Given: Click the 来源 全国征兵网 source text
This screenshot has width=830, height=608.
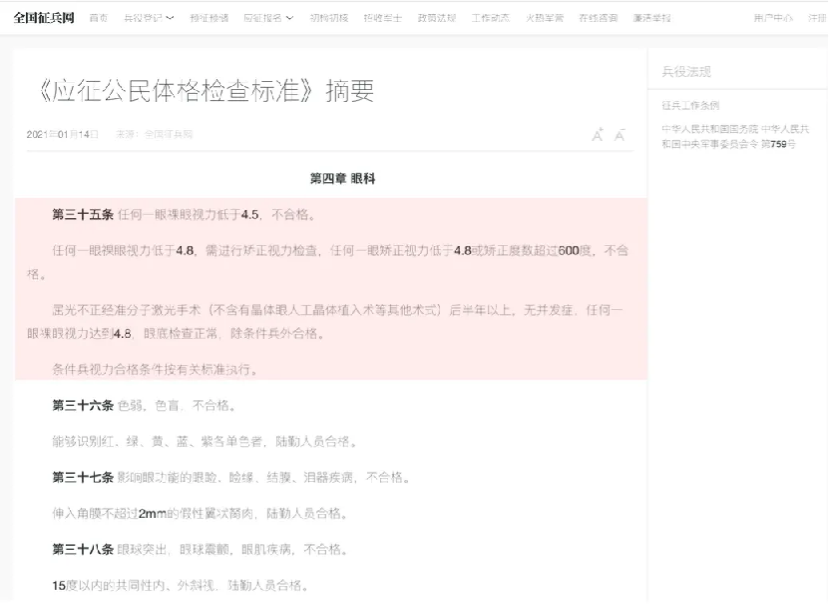Looking at the screenshot, I should [154, 134].
